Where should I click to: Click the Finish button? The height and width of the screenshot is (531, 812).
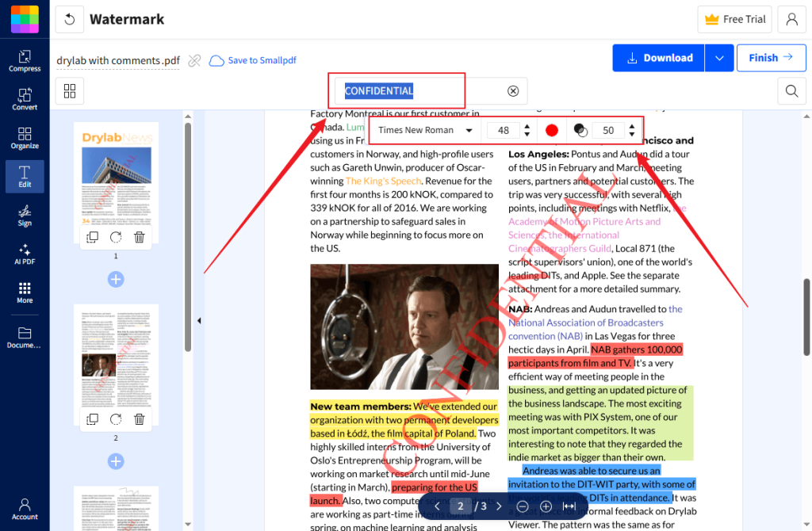tap(771, 58)
